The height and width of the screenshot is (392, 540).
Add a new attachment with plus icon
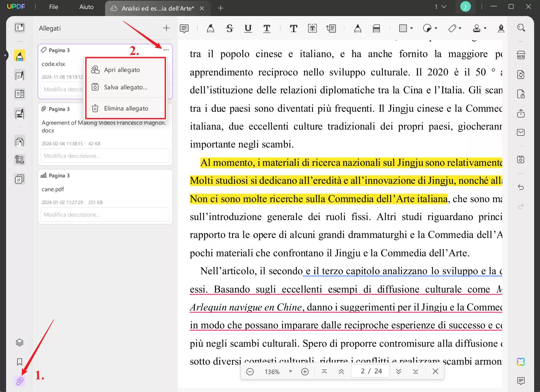(x=166, y=28)
